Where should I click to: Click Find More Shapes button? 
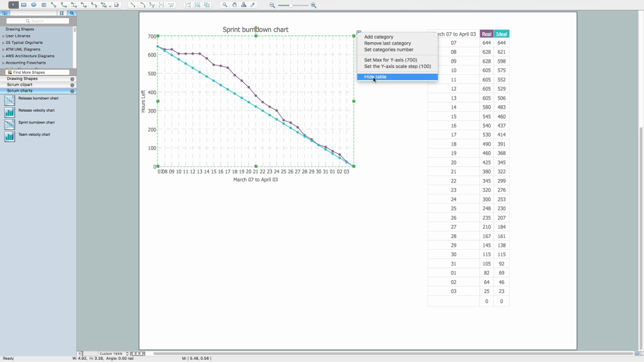(x=37, y=73)
